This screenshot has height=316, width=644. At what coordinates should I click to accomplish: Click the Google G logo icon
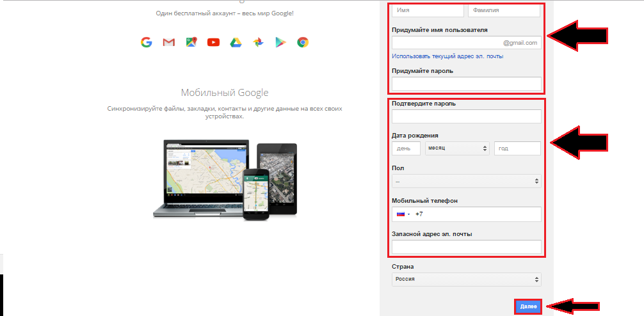coord(146,42)
